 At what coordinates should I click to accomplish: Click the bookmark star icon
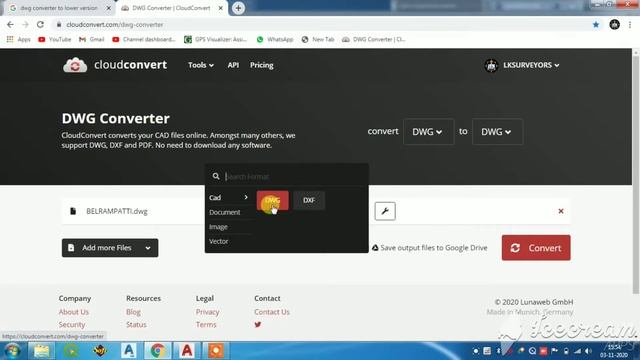[x=596, y=24]
